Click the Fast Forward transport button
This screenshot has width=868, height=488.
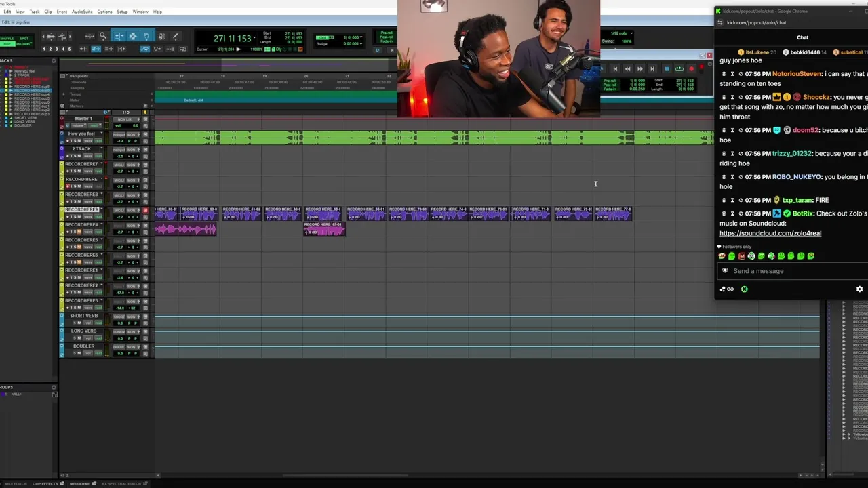point(640,69)
